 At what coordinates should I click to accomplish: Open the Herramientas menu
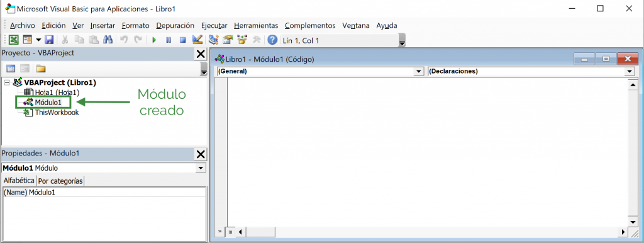click(x=257, y=25)
